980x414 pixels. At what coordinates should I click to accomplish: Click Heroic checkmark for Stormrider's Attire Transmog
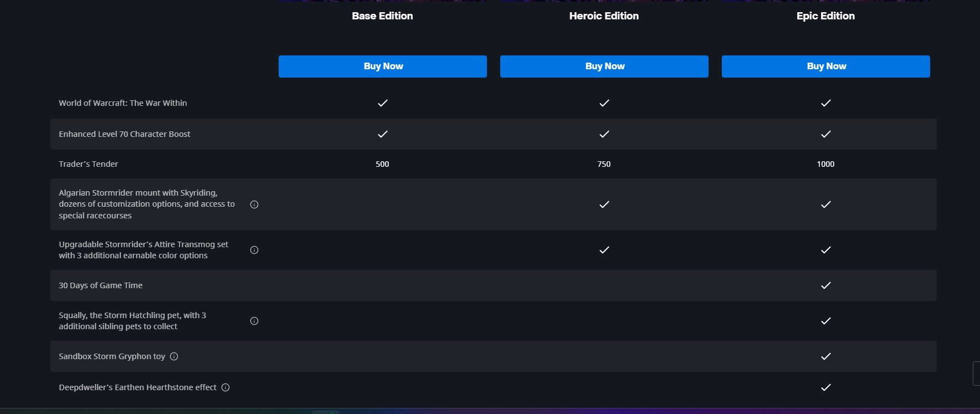click(604, 250)
